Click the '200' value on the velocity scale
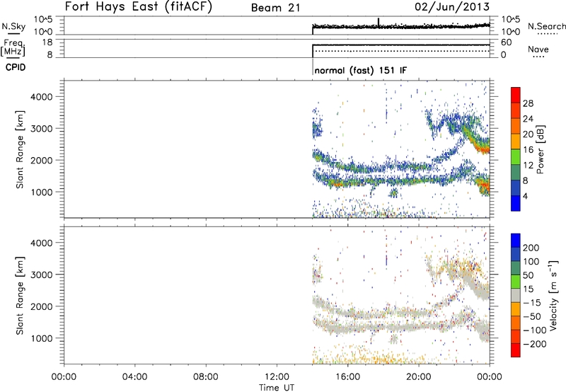Viewport: 566px width, 392px height. (x=531, y=248)
